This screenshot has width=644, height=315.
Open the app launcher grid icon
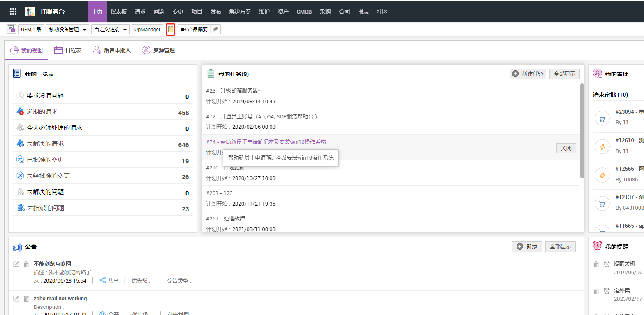(x=13, y=12)
